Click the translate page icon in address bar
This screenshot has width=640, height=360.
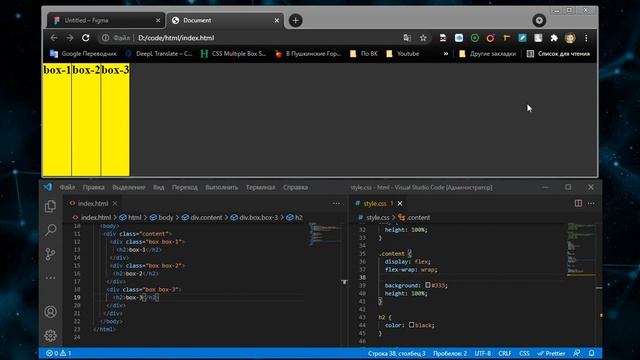pyautogui.click(x=407, y=38)
